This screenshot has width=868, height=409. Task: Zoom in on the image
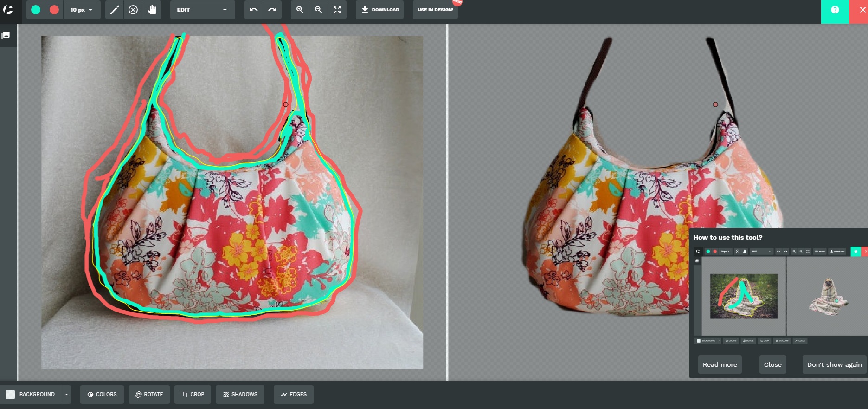(x=300, y=10)
